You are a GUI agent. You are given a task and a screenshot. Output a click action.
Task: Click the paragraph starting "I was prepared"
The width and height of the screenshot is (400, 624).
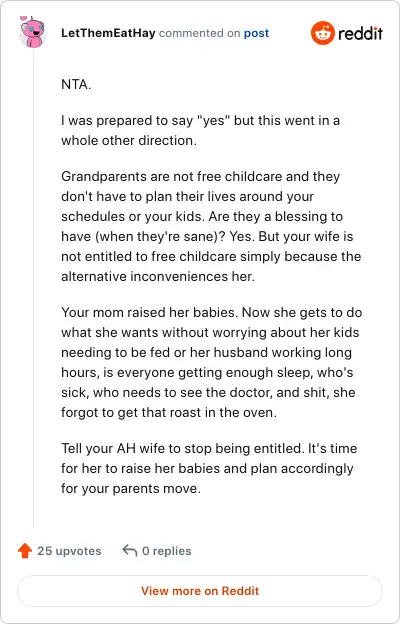click(200, 130)
